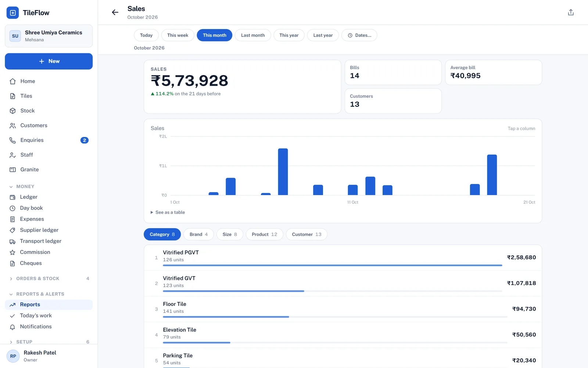Click the back arrow icon

point(115,13)
